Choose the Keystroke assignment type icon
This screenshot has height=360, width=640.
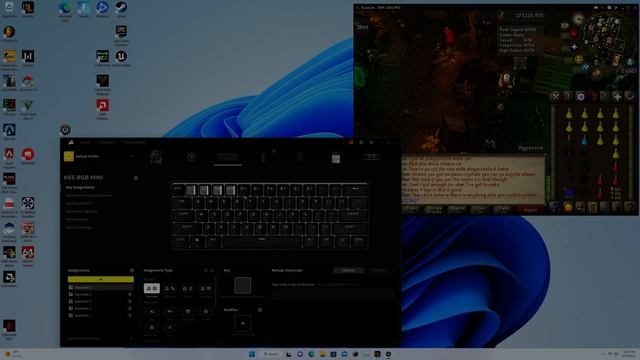click(x=151, y=288)
